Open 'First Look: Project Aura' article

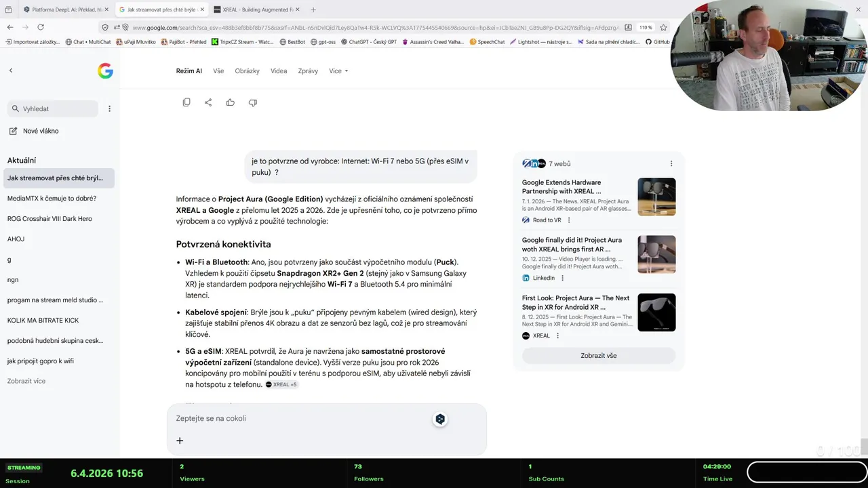coord(576,302)
